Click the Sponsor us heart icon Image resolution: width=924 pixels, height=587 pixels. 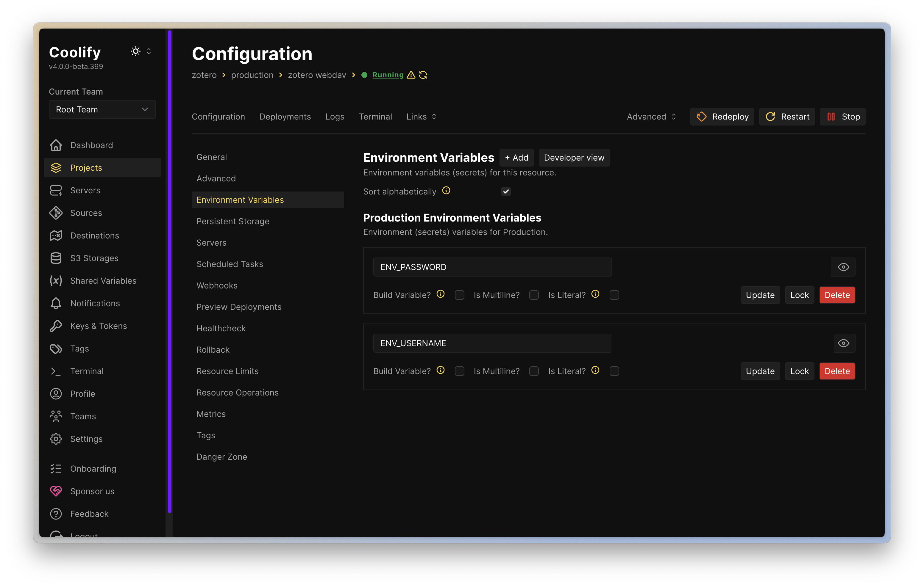click(56, 491)
